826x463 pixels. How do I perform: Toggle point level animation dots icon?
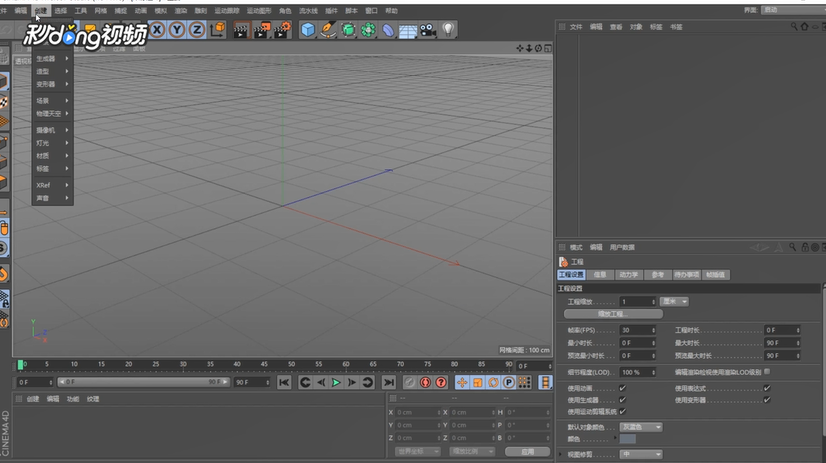coord(524,382)
